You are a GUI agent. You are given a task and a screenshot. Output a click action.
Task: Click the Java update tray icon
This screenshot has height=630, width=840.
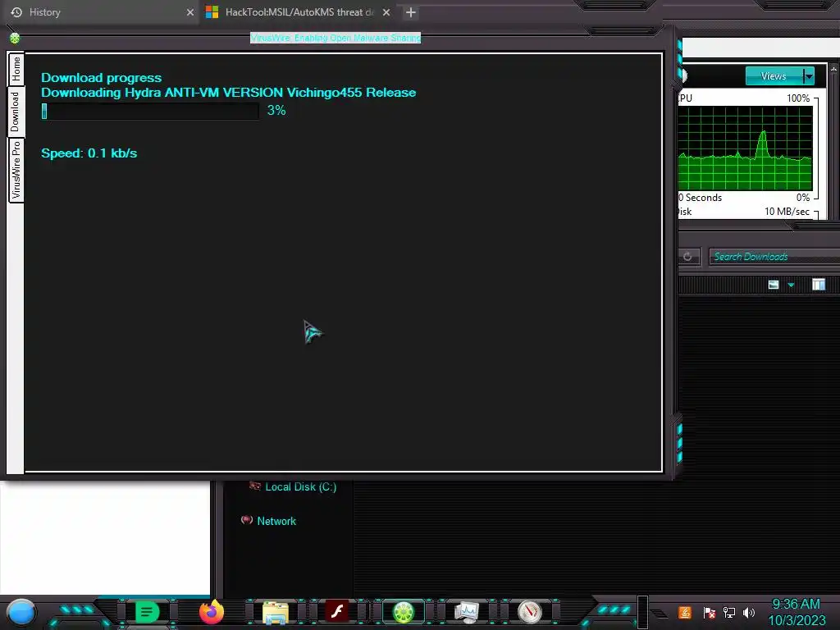685,612
